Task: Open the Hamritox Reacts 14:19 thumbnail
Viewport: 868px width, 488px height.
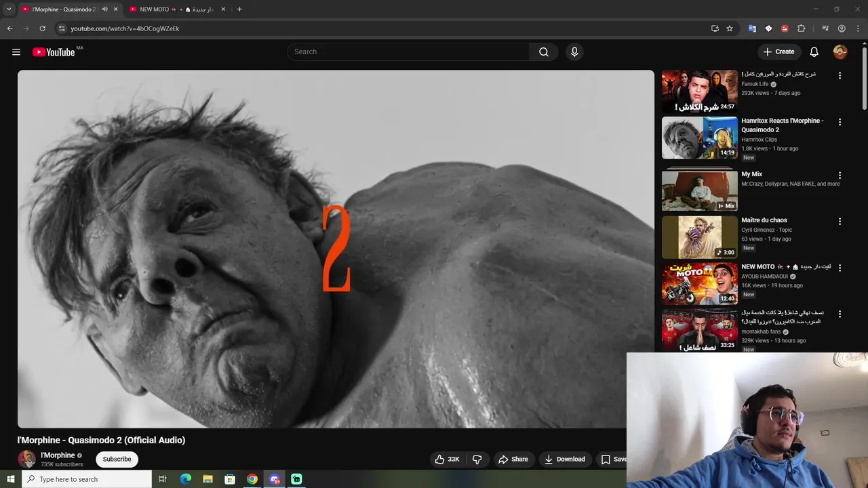Action: point(699,138)
